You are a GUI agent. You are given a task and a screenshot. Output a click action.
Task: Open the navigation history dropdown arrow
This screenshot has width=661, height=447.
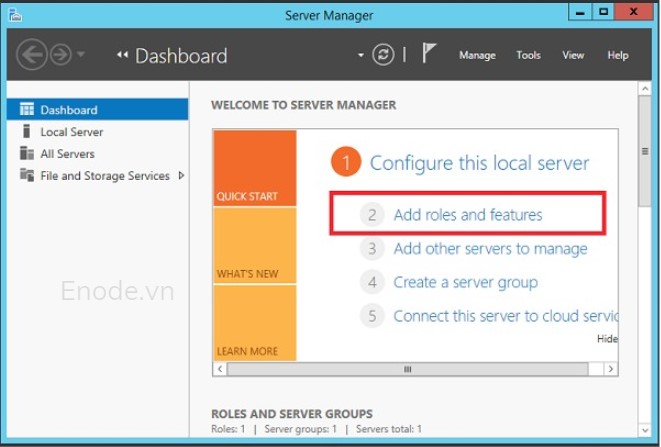(x=81, y=55)
